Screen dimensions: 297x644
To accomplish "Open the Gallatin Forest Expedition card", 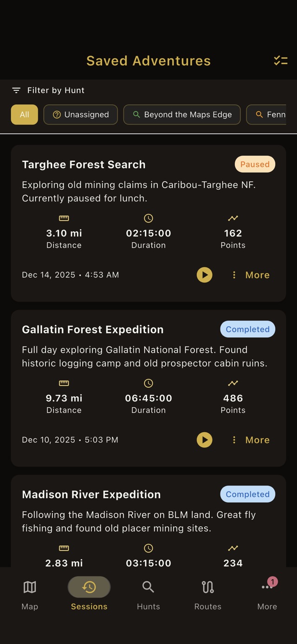I will (x=92, y=329).
